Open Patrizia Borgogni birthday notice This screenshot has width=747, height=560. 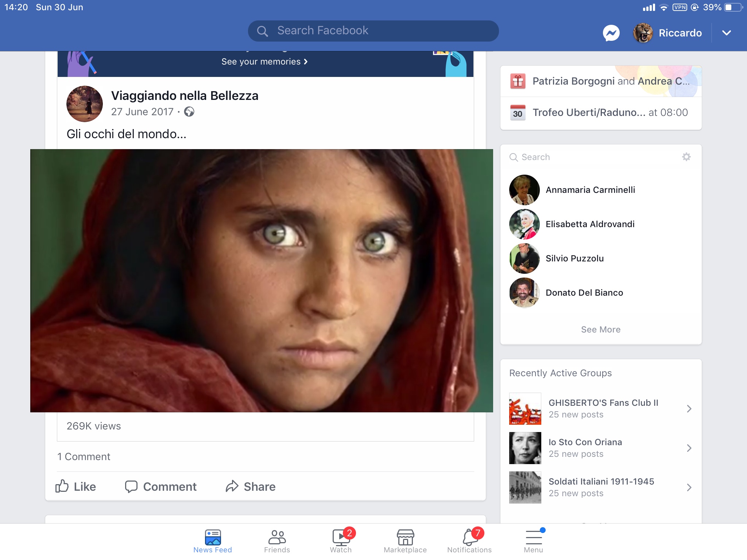[x=601, y=81]
